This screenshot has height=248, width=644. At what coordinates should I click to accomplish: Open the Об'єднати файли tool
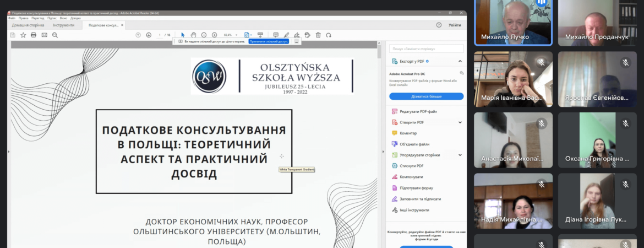click(410, 144)
